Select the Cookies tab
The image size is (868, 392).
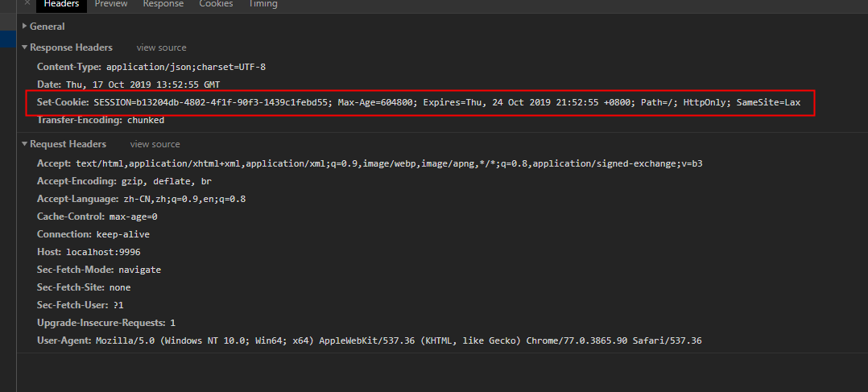(216, 4)
